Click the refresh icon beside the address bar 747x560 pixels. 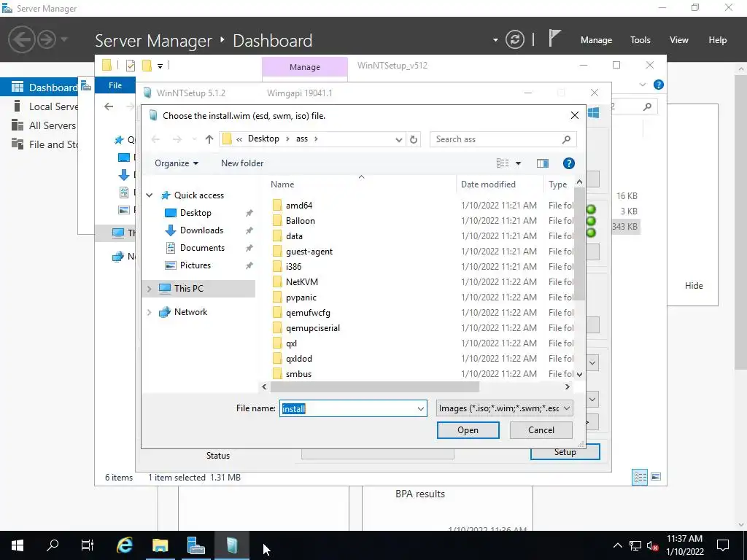pyautogui.click(x=414, y=139)
